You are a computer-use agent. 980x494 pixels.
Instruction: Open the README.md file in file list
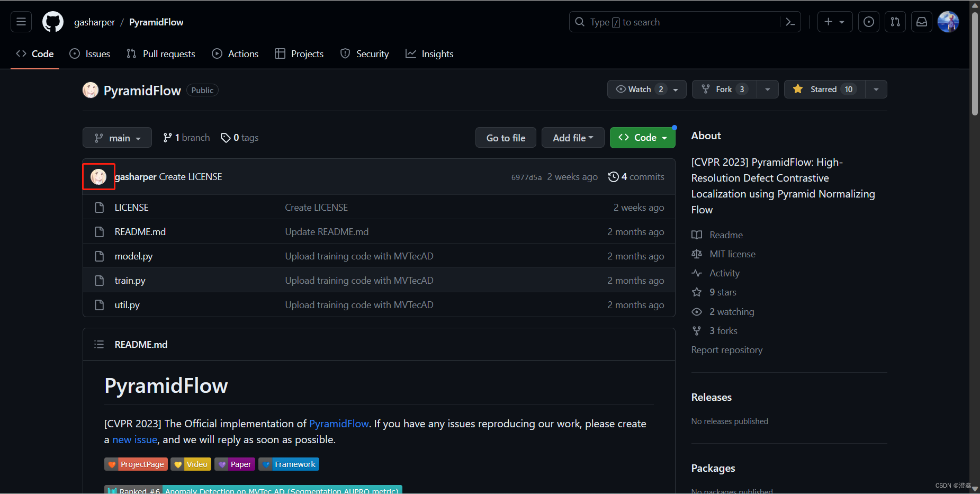pyautogui.click(x=140, y=232)
